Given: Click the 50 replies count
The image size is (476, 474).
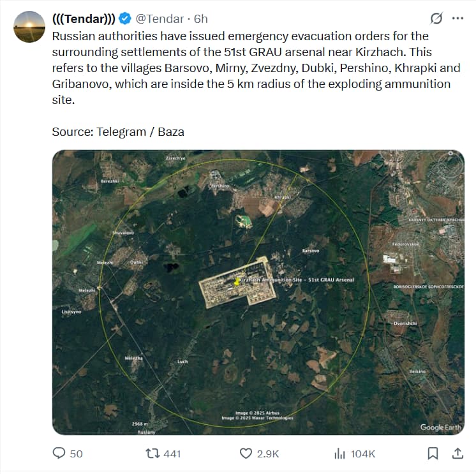Looking at the screenshot, I should click(x=76, y=454).
